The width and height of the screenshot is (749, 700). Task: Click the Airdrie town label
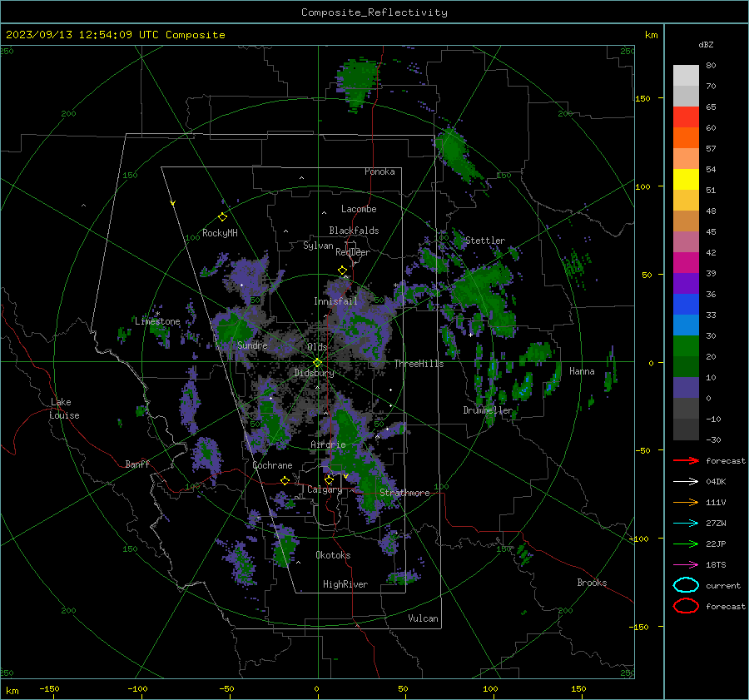pos(328,444)
